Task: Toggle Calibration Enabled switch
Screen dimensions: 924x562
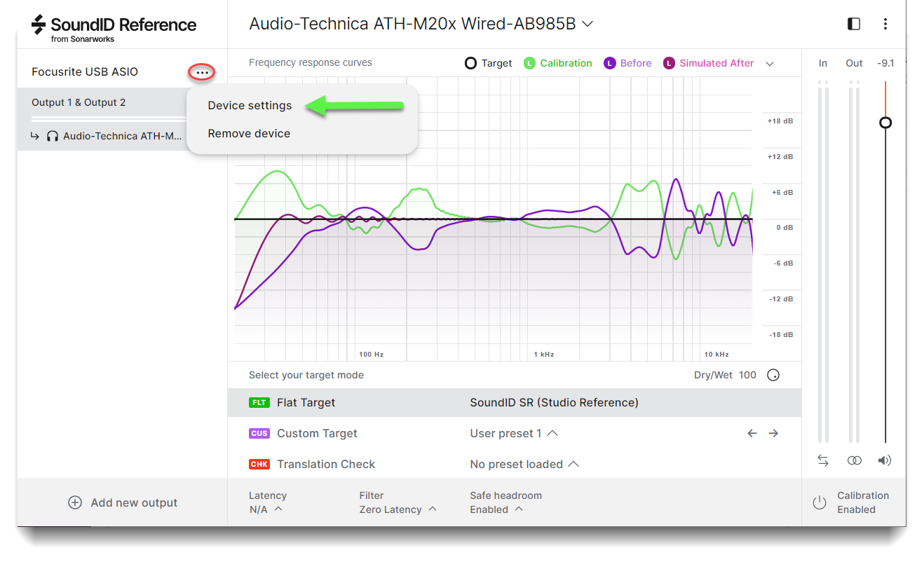Action: tap(850, 502)
